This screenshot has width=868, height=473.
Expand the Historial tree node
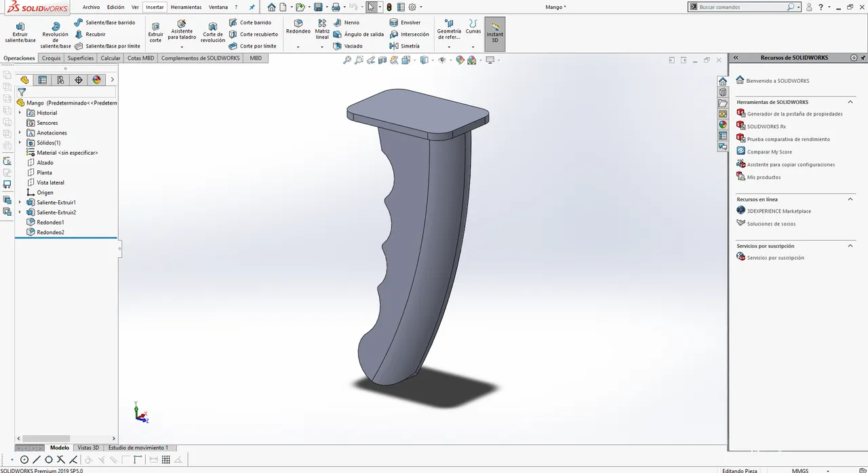point(20,113)
